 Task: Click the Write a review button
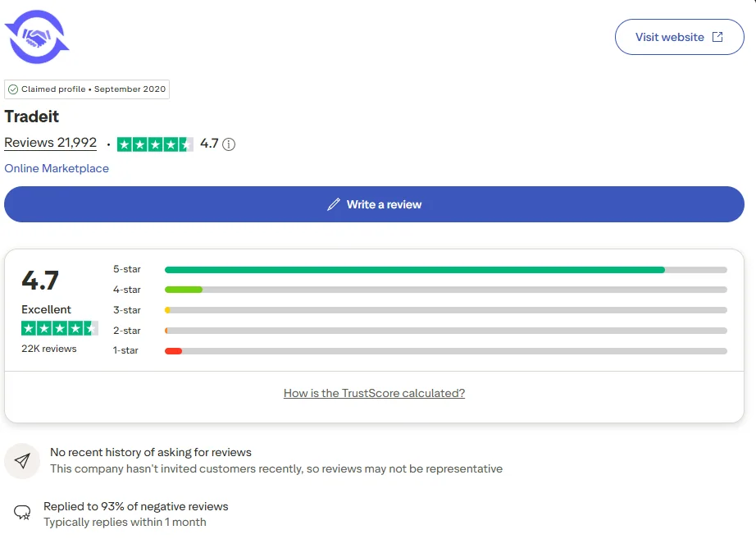374,204
